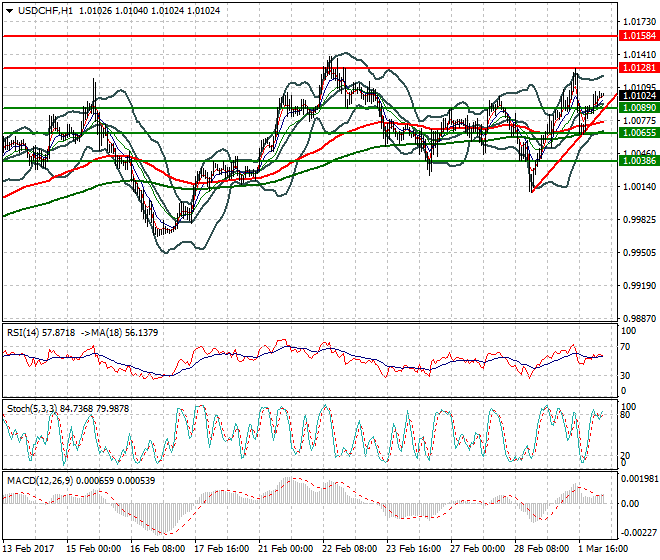Viewport: 660px width, 560px height.
Task: Click the 17 Feb 16:00 time axis label
Action: click(221, 549)
